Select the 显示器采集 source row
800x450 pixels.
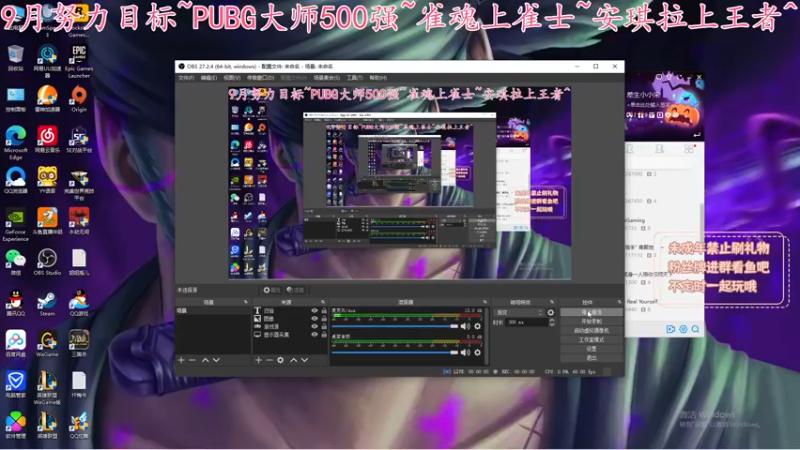pos(290,335)
